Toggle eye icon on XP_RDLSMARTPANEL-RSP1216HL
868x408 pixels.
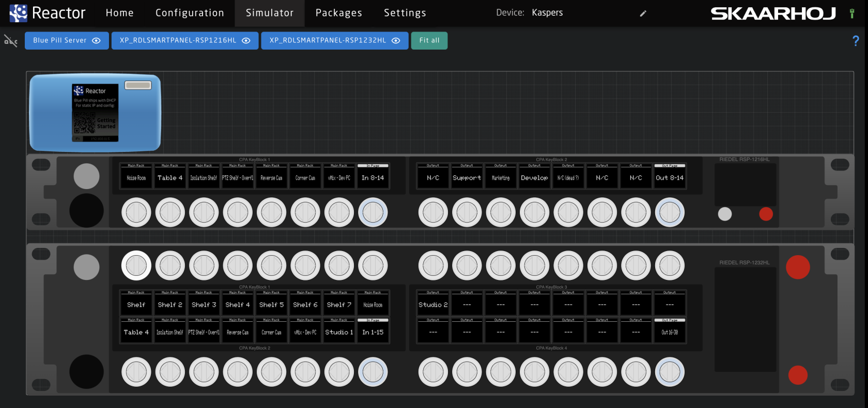(246, 41)
